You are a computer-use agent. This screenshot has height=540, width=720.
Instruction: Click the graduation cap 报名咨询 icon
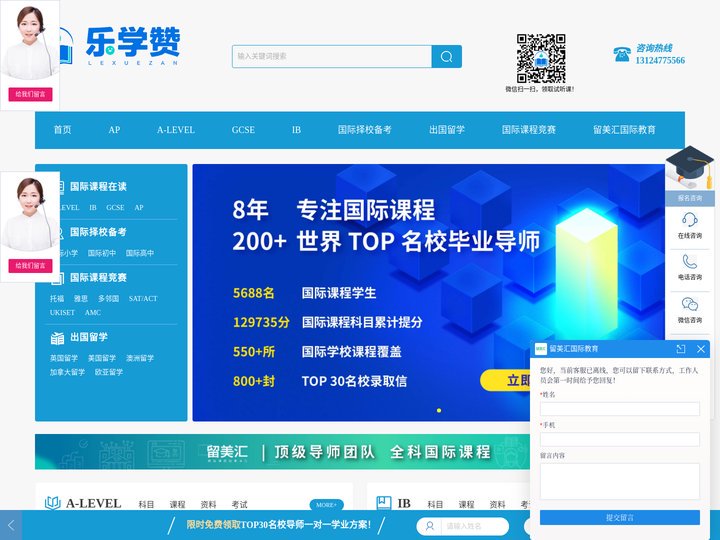coord(690,168)
